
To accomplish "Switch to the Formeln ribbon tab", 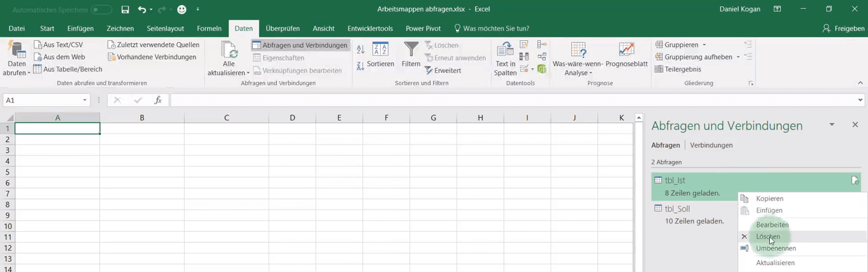I will tap(209, 28).
